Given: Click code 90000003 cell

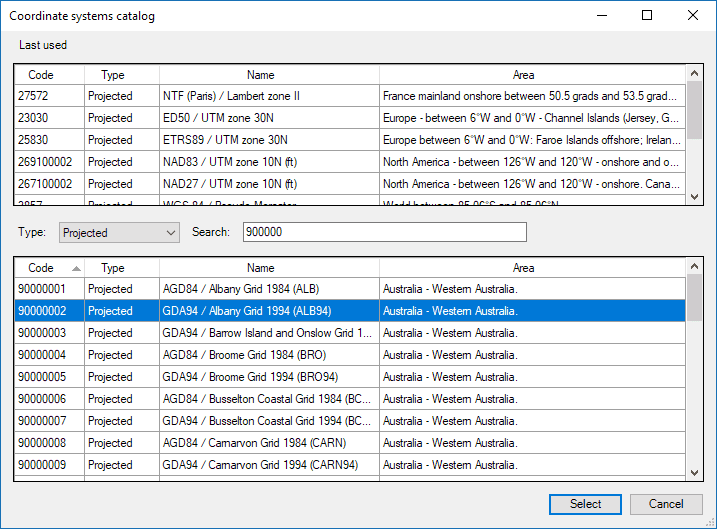Looking at the screenshot, I should 49,333.
